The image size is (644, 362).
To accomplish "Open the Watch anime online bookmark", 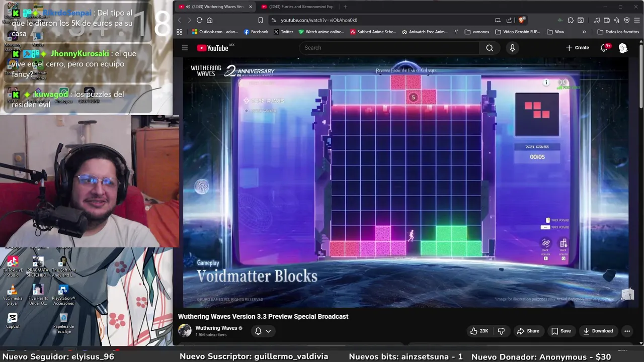I will click(x=321, y=32).
